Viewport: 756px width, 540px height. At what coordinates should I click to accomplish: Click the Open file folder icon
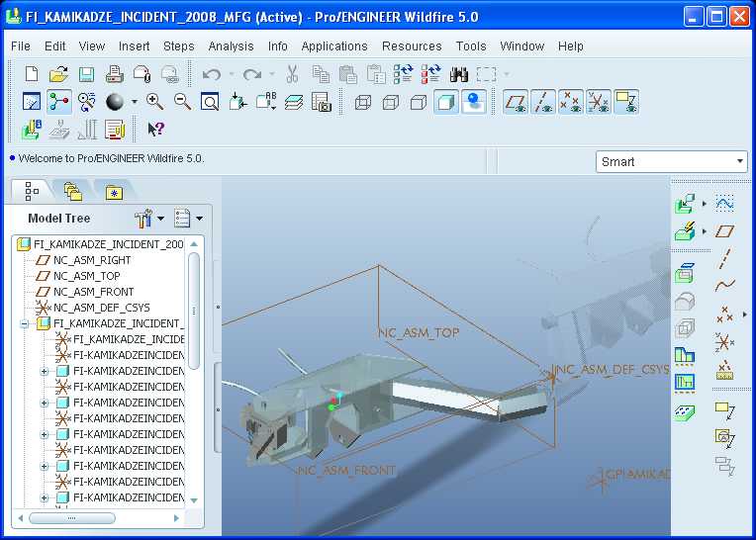pos(58,74)
